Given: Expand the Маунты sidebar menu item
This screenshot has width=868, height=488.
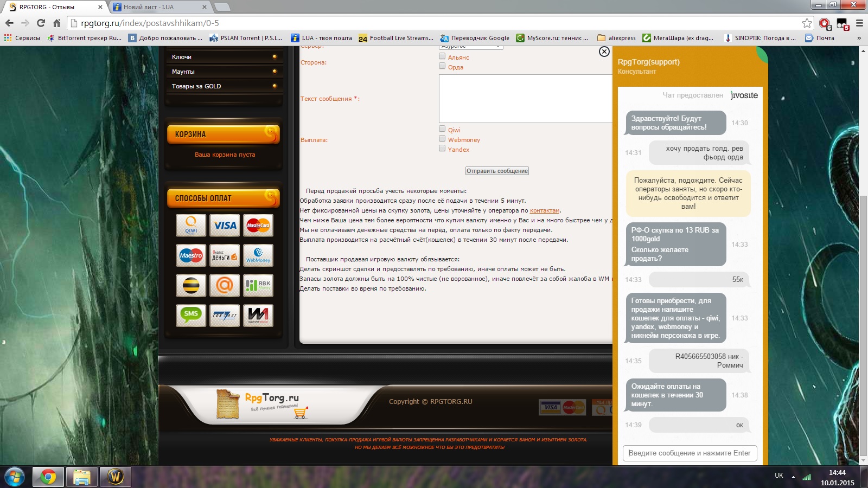Looking at the screenshot, I should coord(224,72).
